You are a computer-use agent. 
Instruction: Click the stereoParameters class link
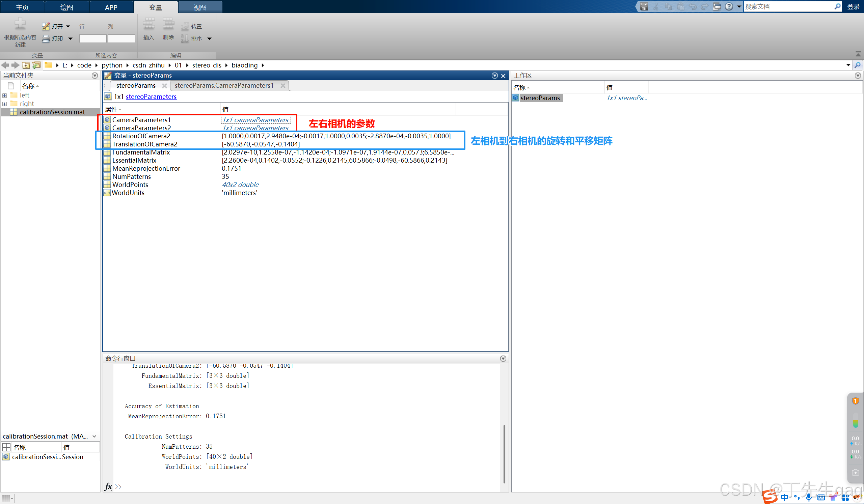(x=151, y=96)
